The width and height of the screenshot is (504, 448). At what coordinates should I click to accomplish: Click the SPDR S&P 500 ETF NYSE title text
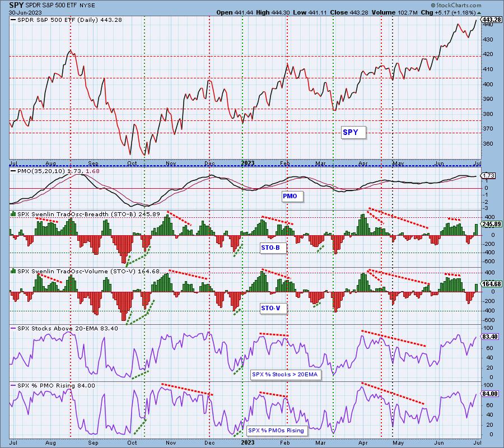(60, 6)
